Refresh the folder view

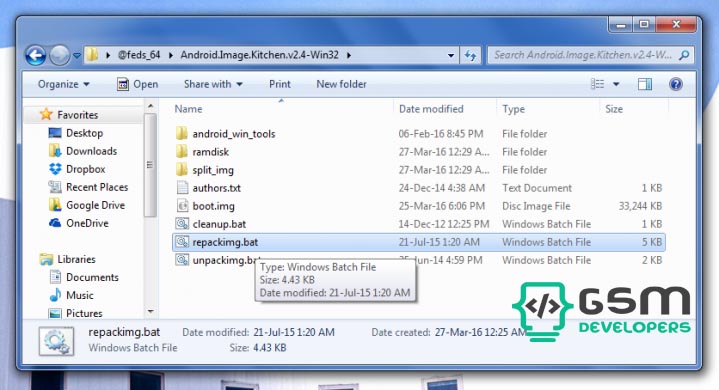click(470, 55)
